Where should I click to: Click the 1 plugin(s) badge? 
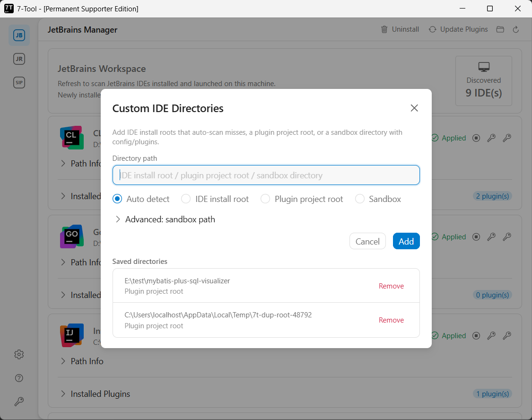[x=492, y=394]
